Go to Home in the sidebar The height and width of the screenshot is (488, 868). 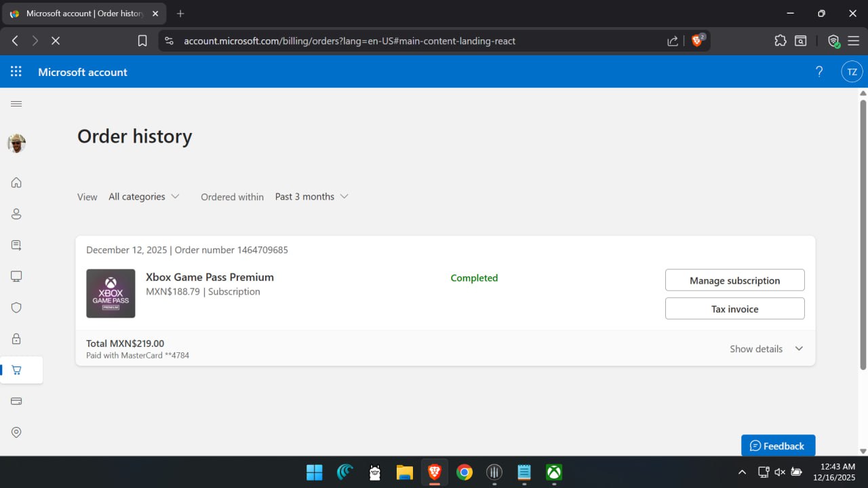pyautogui.click(x=16, y=183)
